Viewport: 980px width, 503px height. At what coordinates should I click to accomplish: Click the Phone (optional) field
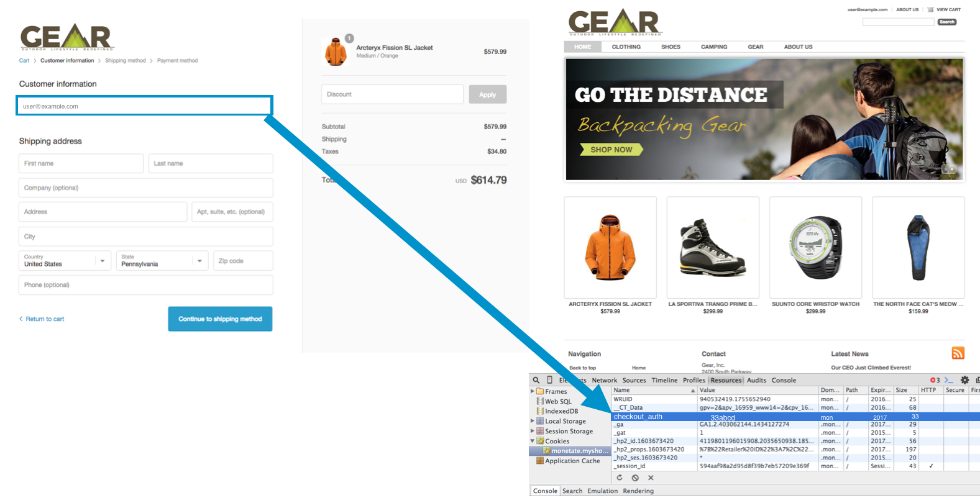tap(146, 285)
